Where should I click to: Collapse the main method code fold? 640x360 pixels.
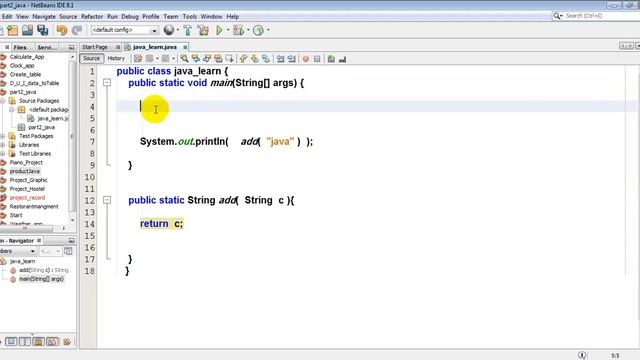click(x=107, y=83)
